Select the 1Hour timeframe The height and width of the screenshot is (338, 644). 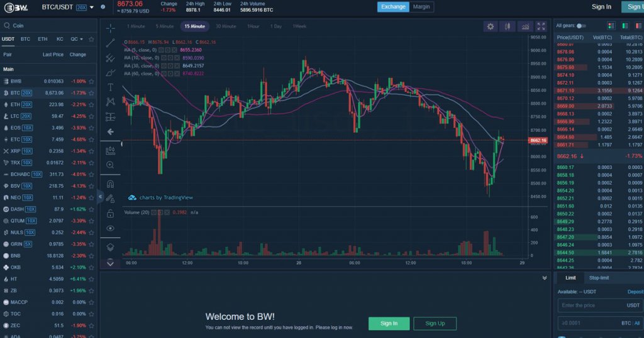click(x=253, y=26)
